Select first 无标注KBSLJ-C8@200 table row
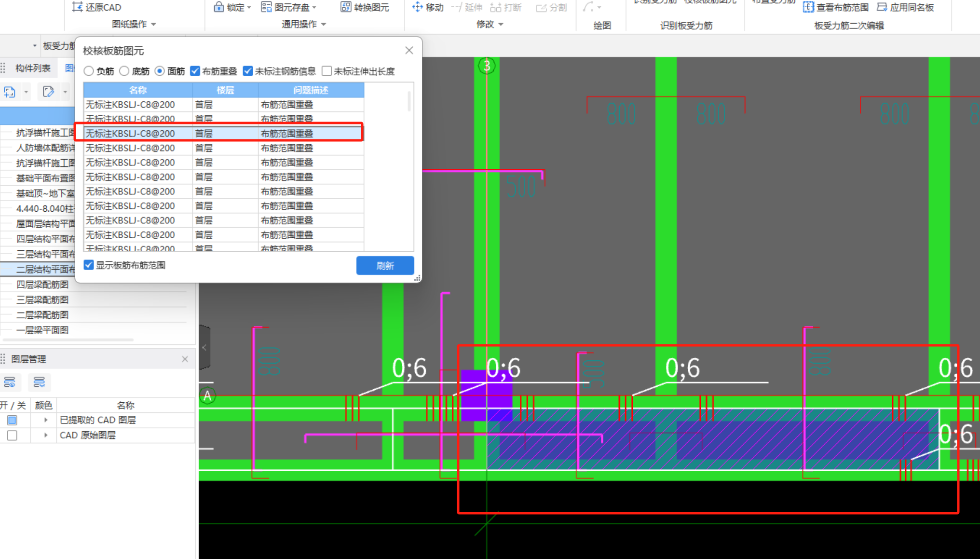 [224, 104]
